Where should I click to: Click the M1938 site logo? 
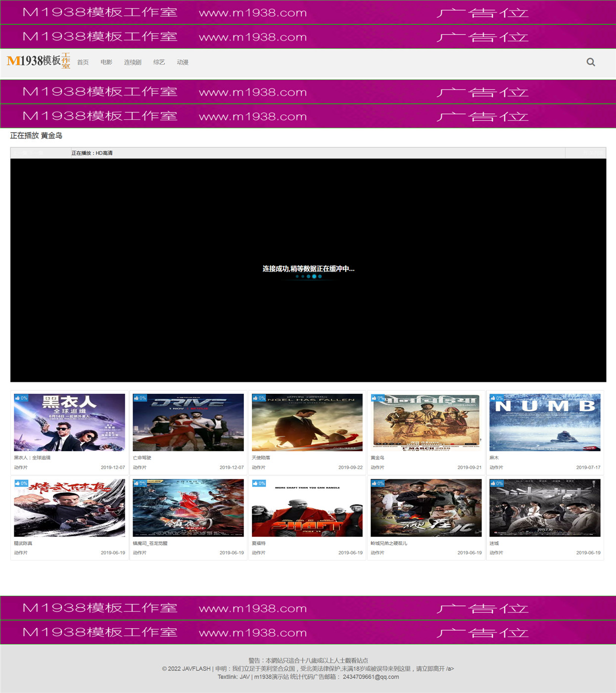39,61
